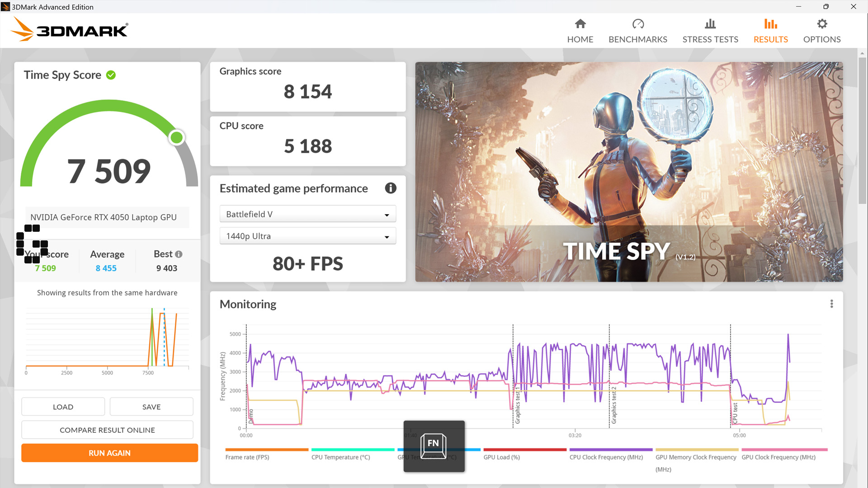Click the Average score 8 455
Viewport: 868px width, 488px height.
106,268
